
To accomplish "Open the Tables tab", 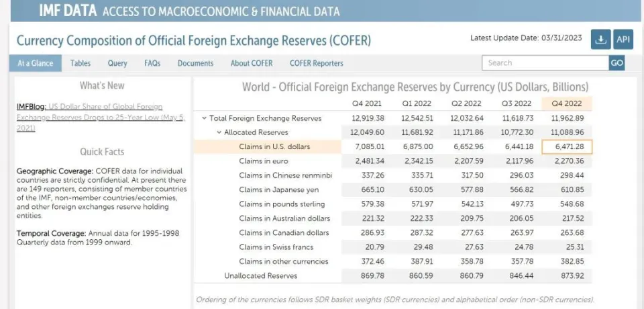I will click(x=80, y=63).
